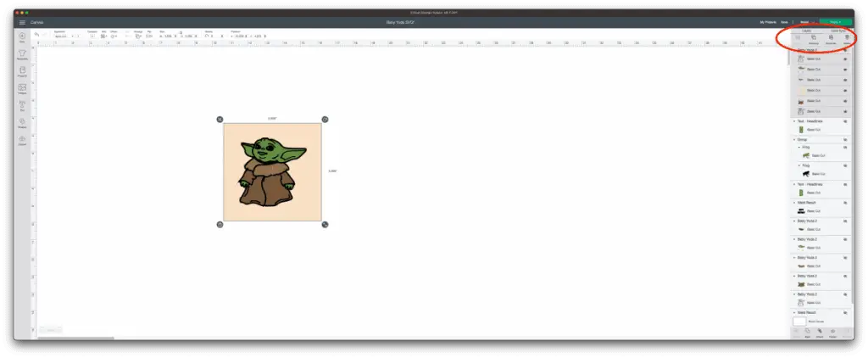Open the hamburger main menu
868x358 pixels.
pos(22,22)
